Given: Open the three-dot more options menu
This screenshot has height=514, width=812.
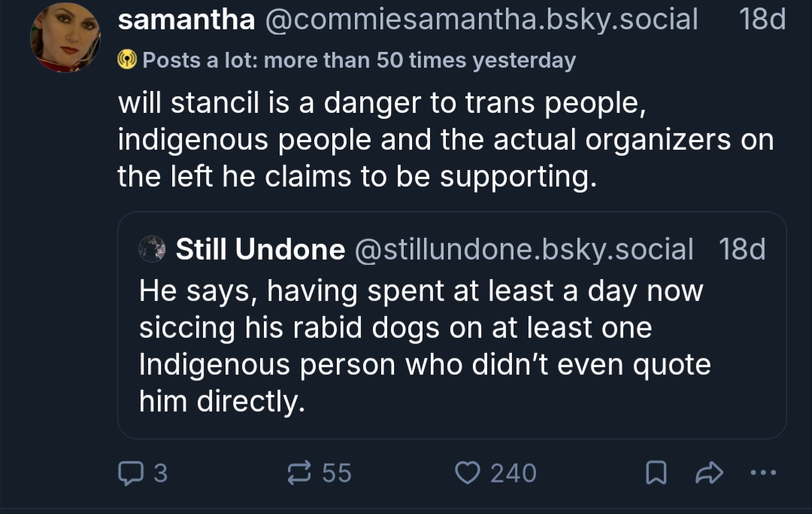Looking at the screenshot, I should (762, 473).
